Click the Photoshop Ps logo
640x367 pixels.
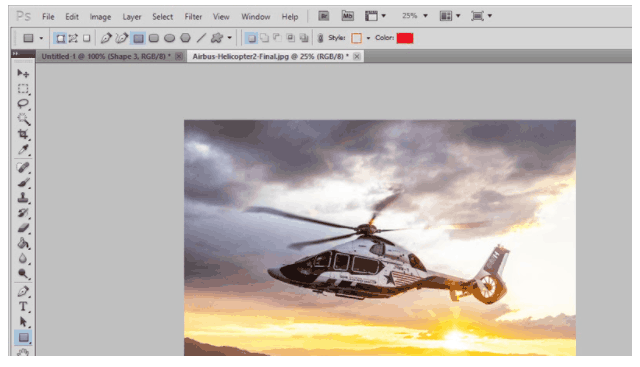point(23,16)
